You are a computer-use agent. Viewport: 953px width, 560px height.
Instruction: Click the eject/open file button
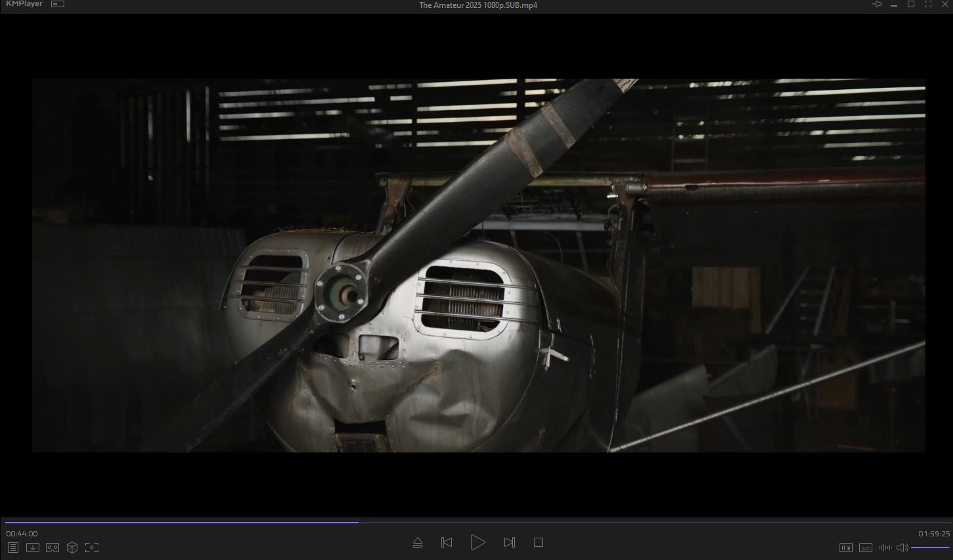418,542
